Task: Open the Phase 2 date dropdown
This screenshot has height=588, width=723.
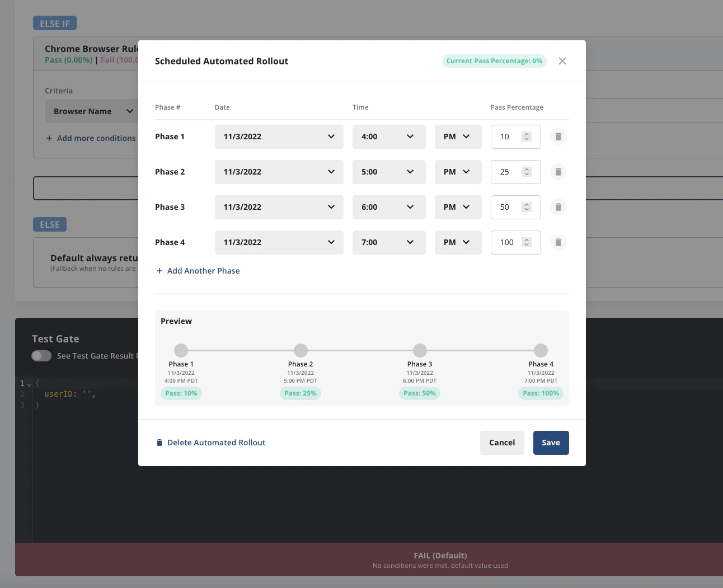Action: click(x=279, y=172)
